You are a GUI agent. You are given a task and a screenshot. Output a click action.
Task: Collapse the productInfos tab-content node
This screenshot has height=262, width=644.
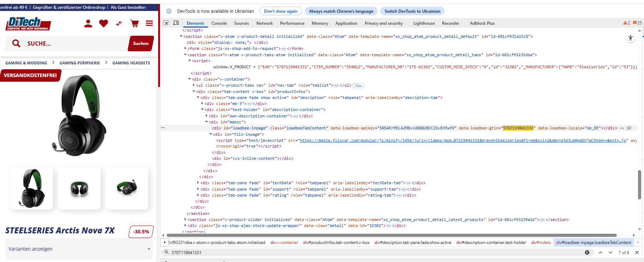pos(194,91)
